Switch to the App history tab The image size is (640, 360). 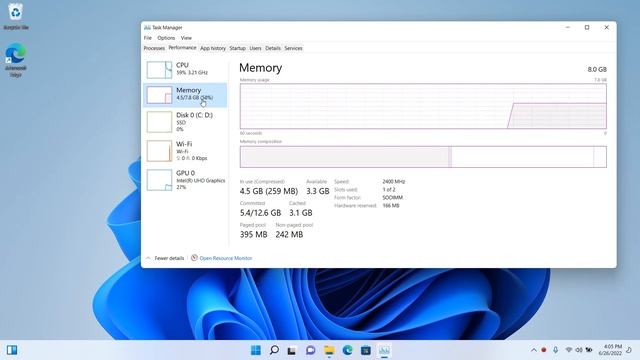213,48
